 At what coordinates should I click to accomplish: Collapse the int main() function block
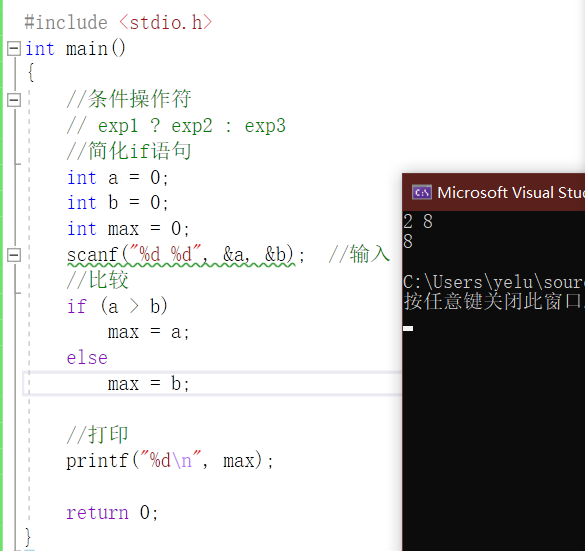(14, 48)
